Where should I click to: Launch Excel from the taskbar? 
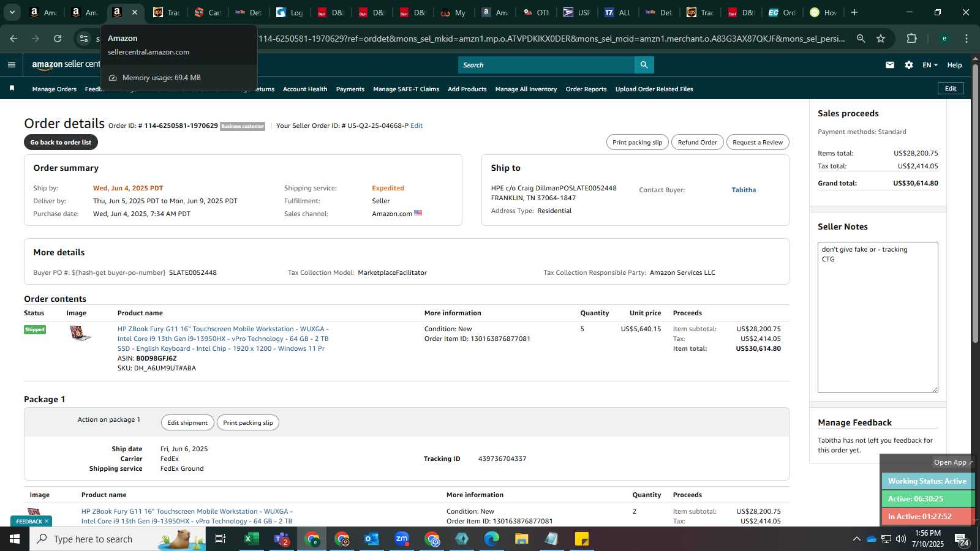coord(251,539)
